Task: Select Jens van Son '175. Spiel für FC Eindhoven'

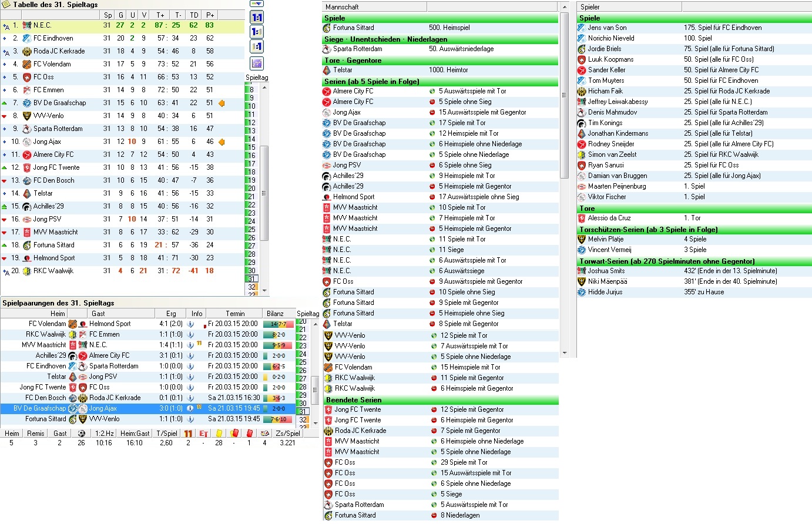Action: click(694, 28)
